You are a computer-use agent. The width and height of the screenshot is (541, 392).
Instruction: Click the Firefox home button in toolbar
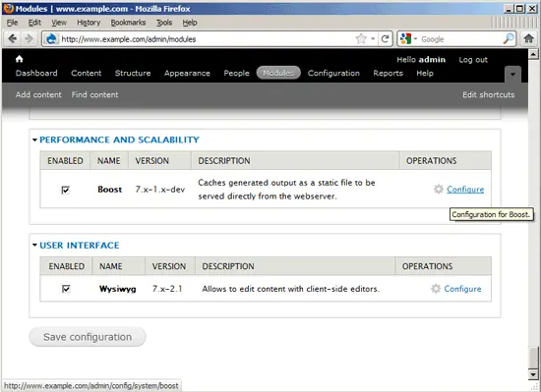tap(528, 38)
